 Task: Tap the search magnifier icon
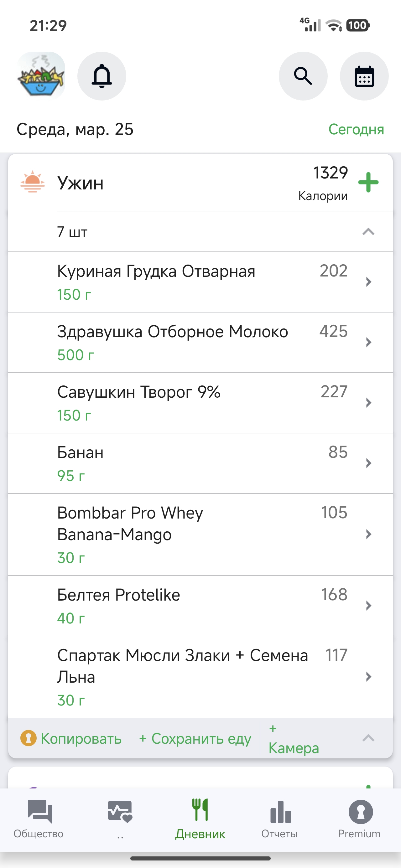[303, 76]
